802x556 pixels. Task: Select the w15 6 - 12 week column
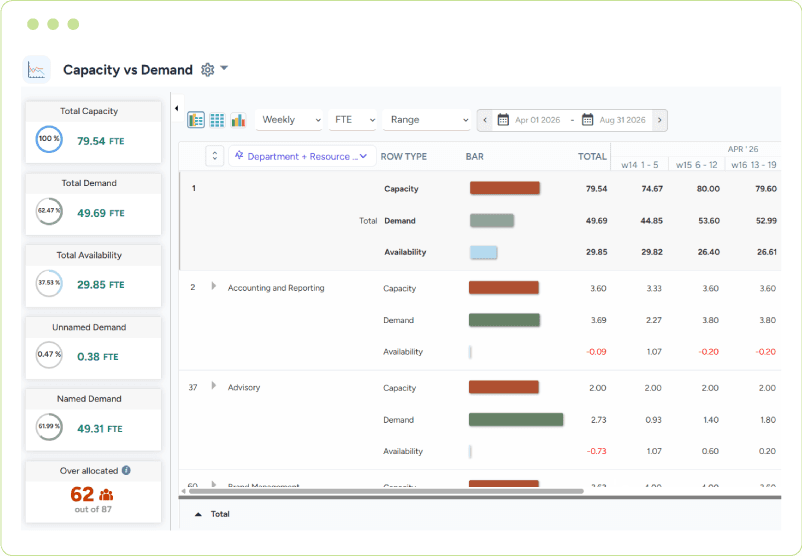tap(697, 165)
